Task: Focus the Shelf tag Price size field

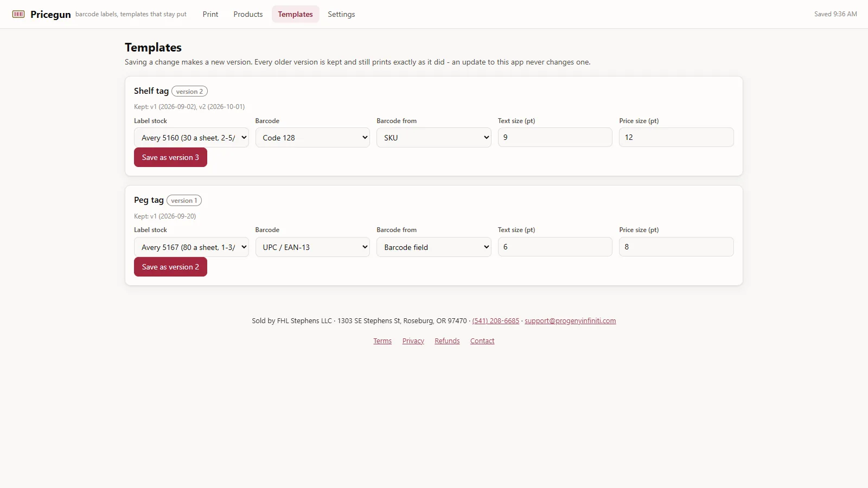Action: click(676, 137)
